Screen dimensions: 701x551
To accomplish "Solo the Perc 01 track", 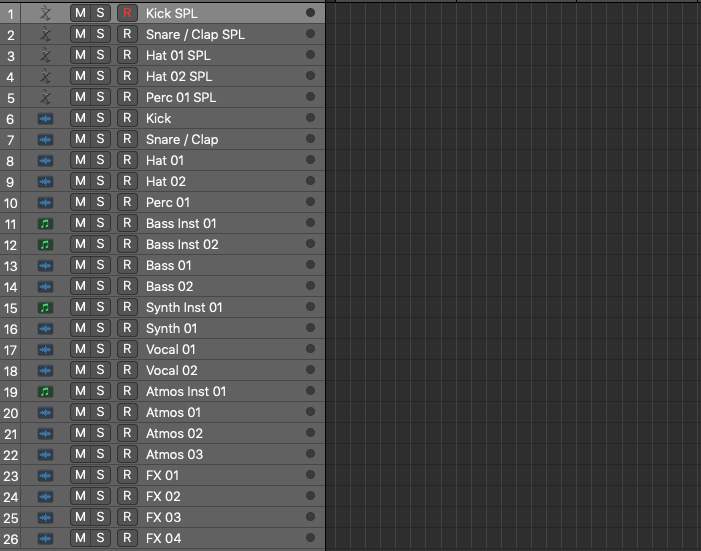I will (x=100, y=202).
